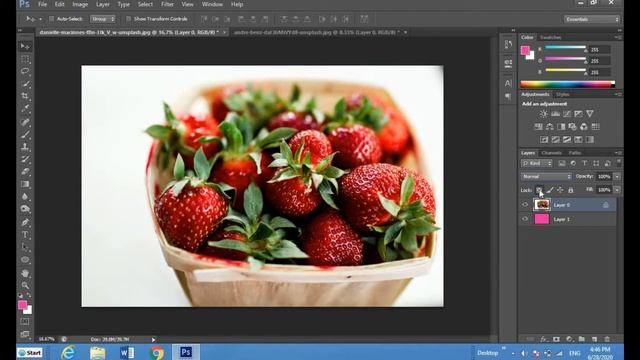This screenshot has width=640, height=360.
Task: Add a Curves adjustment
Action: click(x=567, y=114)
